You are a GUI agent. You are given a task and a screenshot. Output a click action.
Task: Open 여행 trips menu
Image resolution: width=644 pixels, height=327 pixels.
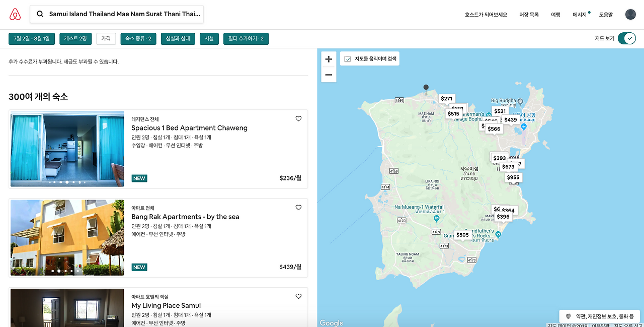pos(555,15)
